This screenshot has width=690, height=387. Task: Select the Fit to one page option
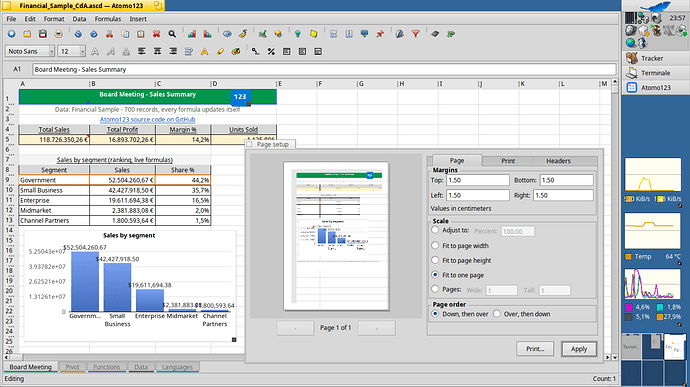pos(435,275)
